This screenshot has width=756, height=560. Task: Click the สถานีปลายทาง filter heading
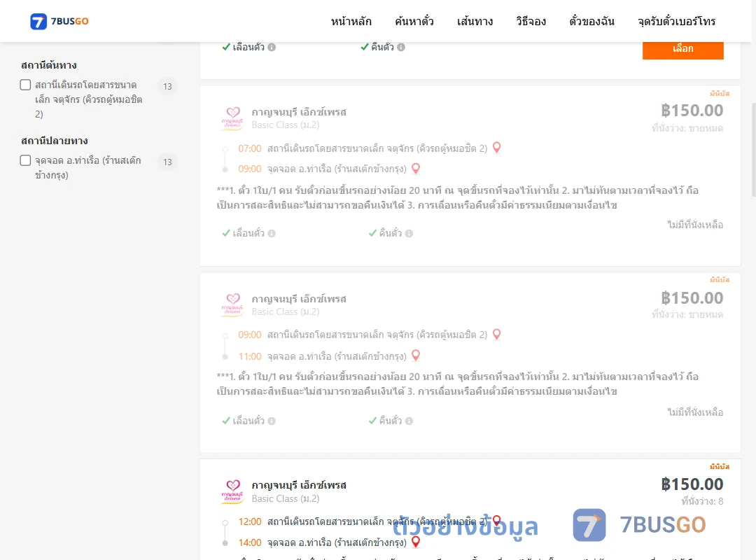(x=55, y=141)
